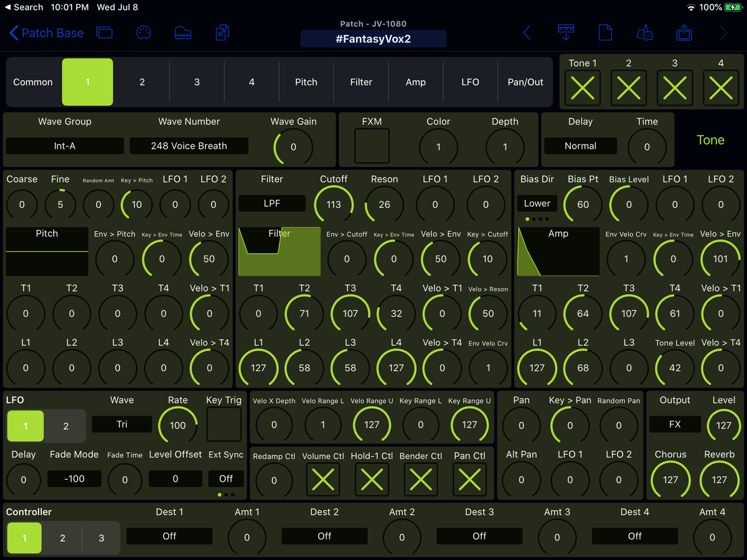This screenshot has width=747, height=560.
Task: Go to next patch with right chevron
Action: point(723,33)
